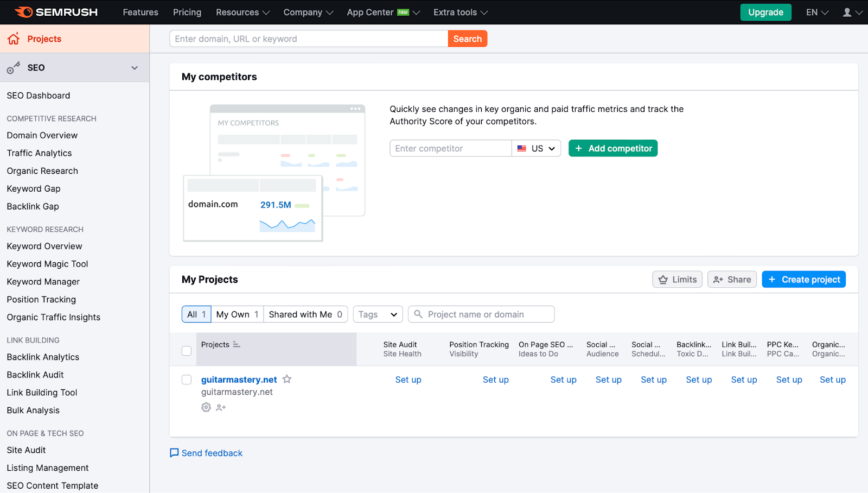Open Features in the top menu
This screenshot has height=493, width=868.
click(x=141, y=12)
